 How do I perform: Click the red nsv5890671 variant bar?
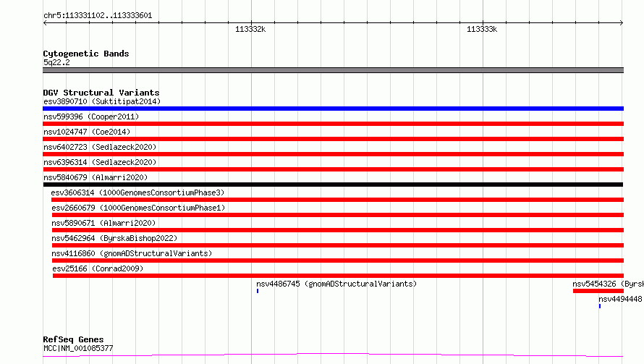pos(338,230)
